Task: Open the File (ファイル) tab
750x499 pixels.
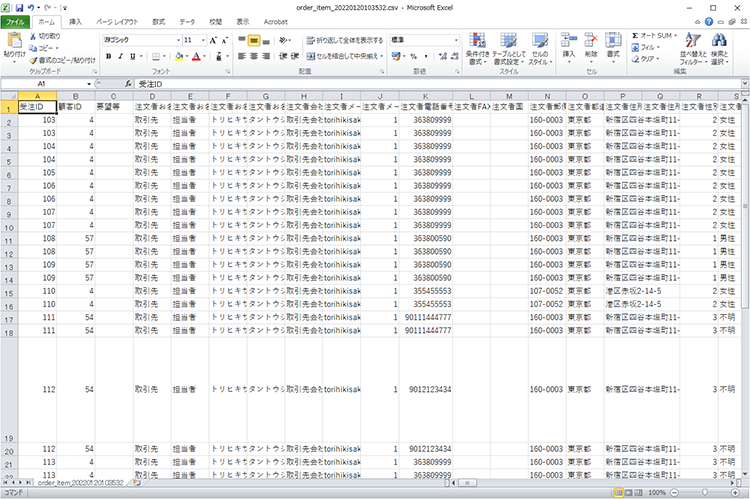Action: click(16, 20)
